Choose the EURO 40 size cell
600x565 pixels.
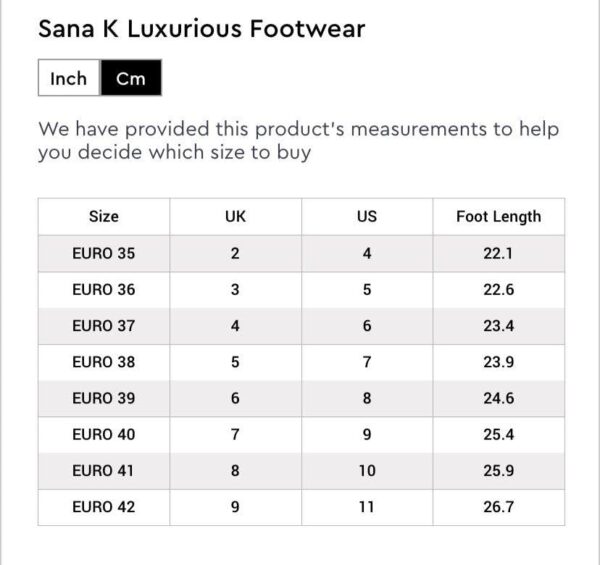pos(103,434)
